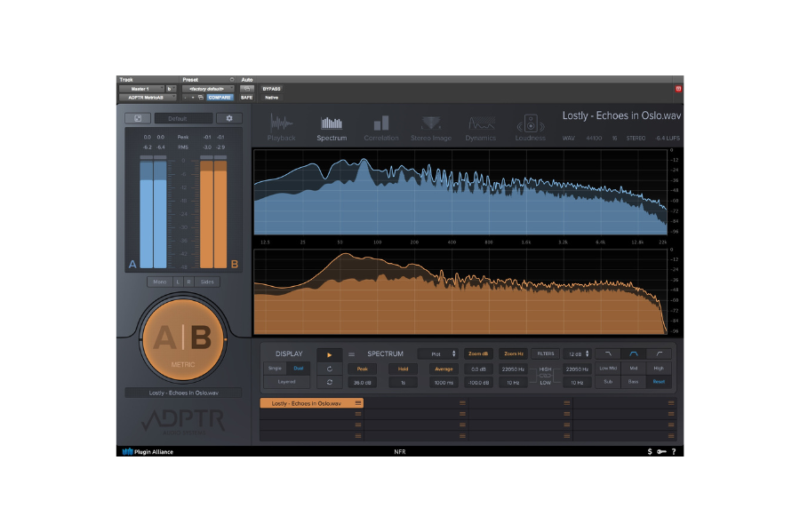
Task: Click the Plugin Alliance logo
Action: tap(148, 451)
